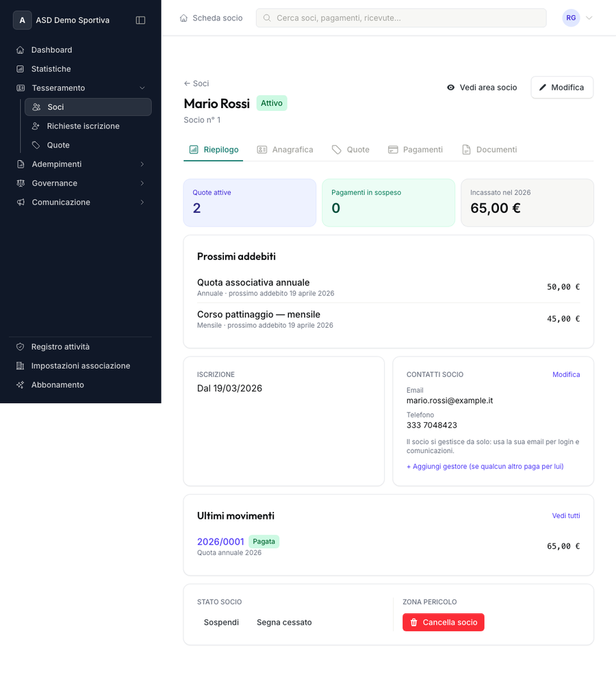The image size is (616, 685).
Task: Click the Richieste iscrizione person-plus icon
Action: click(36, 126)
